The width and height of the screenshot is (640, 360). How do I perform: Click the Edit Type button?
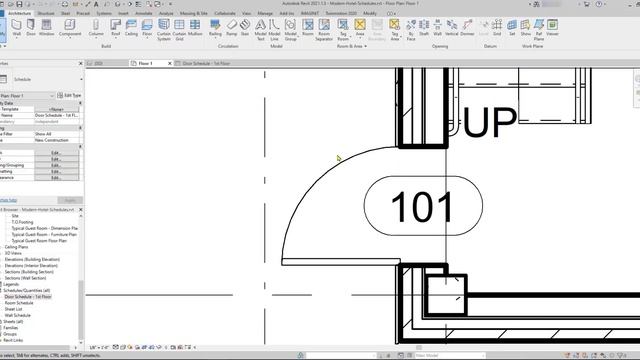69,95
